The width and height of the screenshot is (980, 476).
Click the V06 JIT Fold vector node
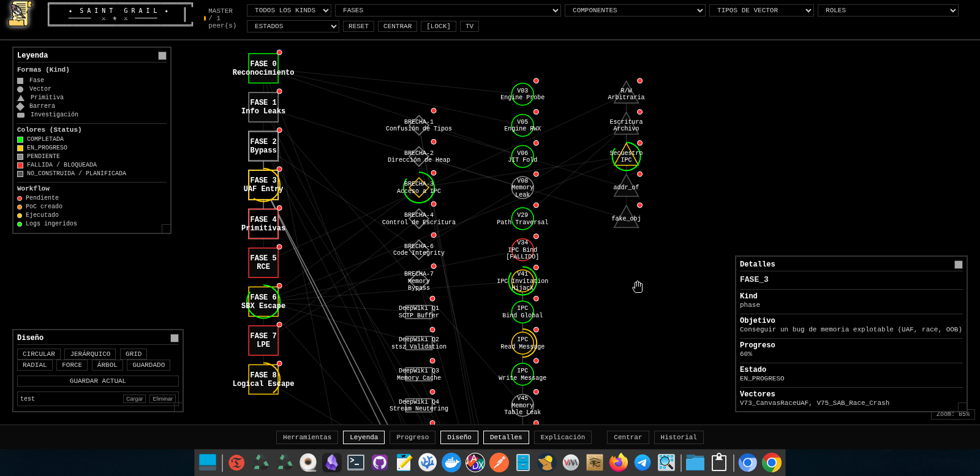tap(522, 157)
